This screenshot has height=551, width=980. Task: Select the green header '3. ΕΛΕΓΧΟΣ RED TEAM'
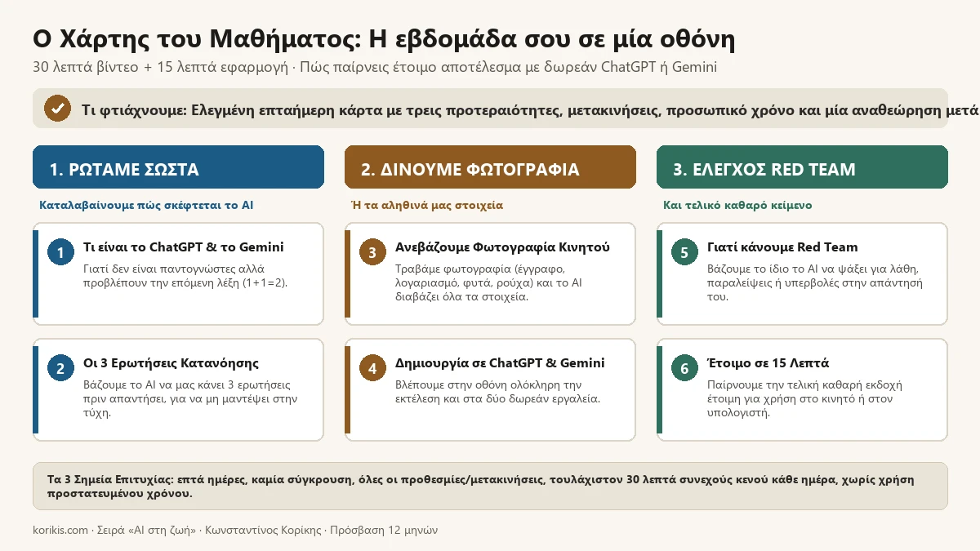pos(802,167)
